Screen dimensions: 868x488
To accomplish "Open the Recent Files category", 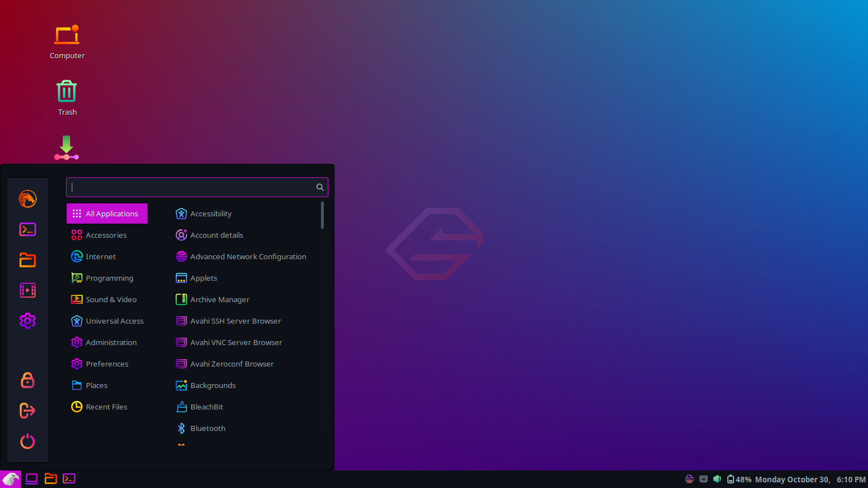I will click(107, 407).
